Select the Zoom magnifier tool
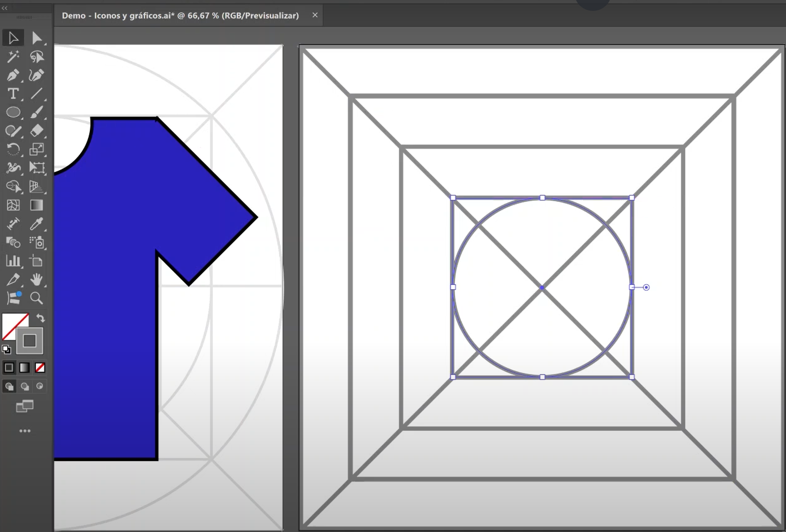 [x=37, y=298]
